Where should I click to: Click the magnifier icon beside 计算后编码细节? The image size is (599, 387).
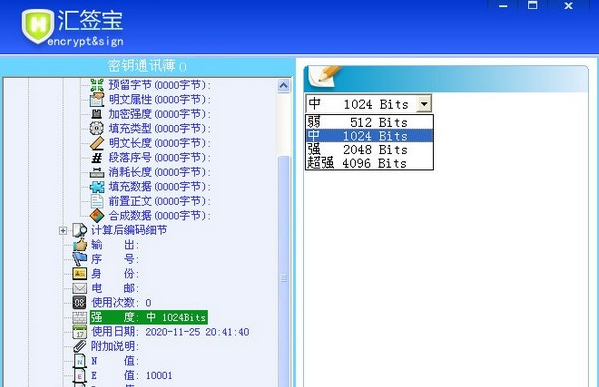pos(79,230)
